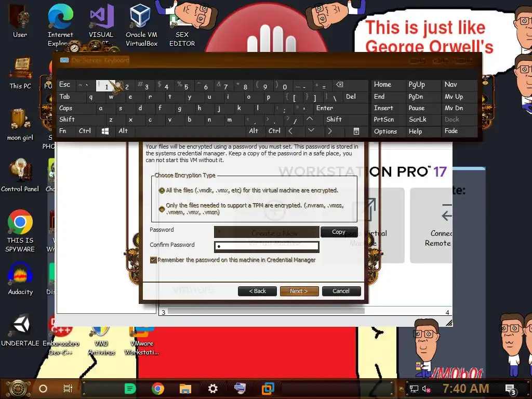Image resolution: width=532 pixels, height=399 pixels.
Task: Click the Copy button next to Password
Action: pos(339,232)
